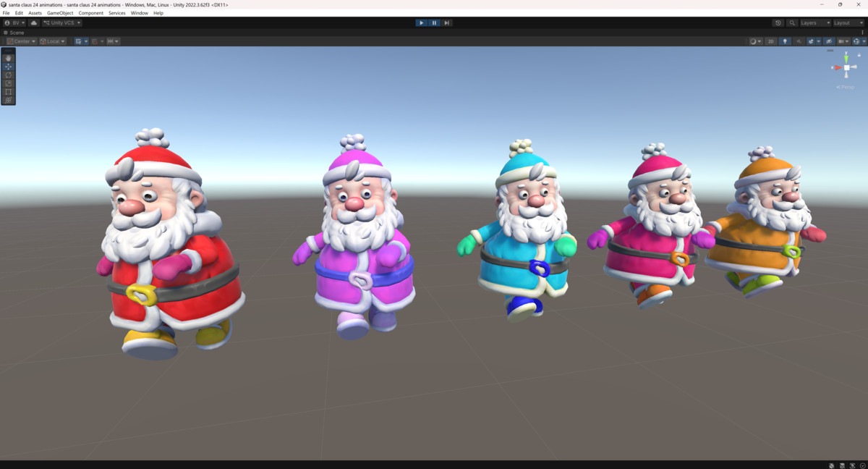
Task: Open the increment snap settings dropdown
Action: click(113, 41)
